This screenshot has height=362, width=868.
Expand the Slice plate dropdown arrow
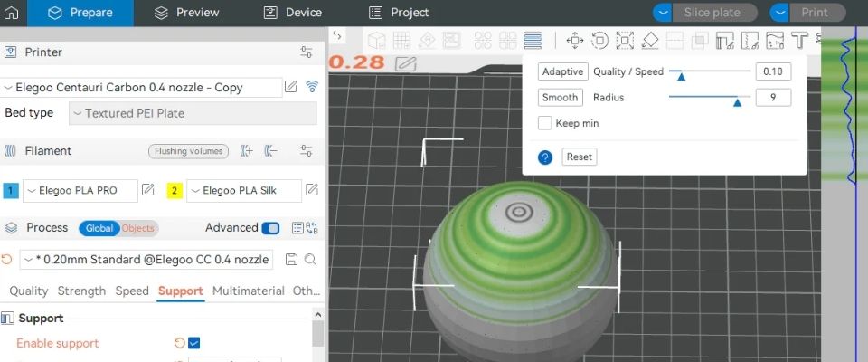[x=663, y=13]
